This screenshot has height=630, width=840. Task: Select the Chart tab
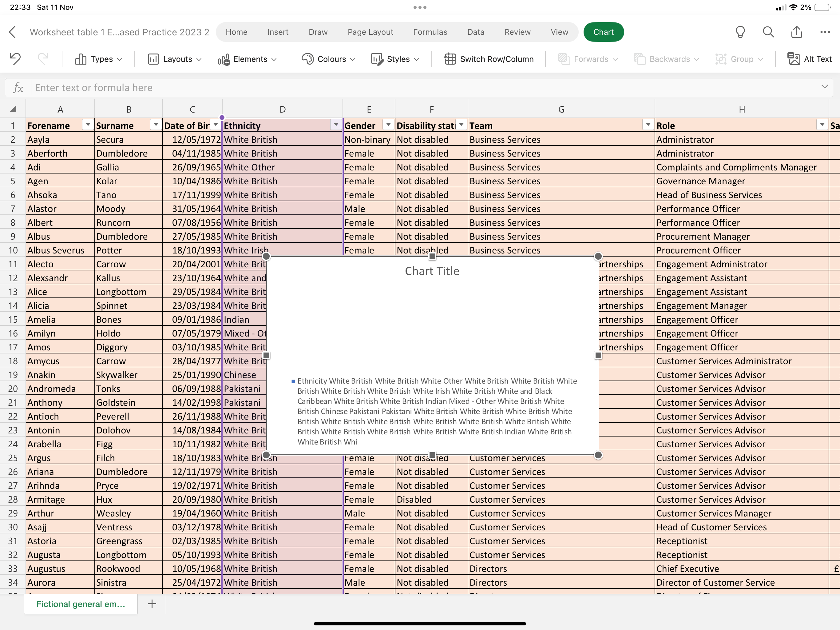tap(604, 32)
